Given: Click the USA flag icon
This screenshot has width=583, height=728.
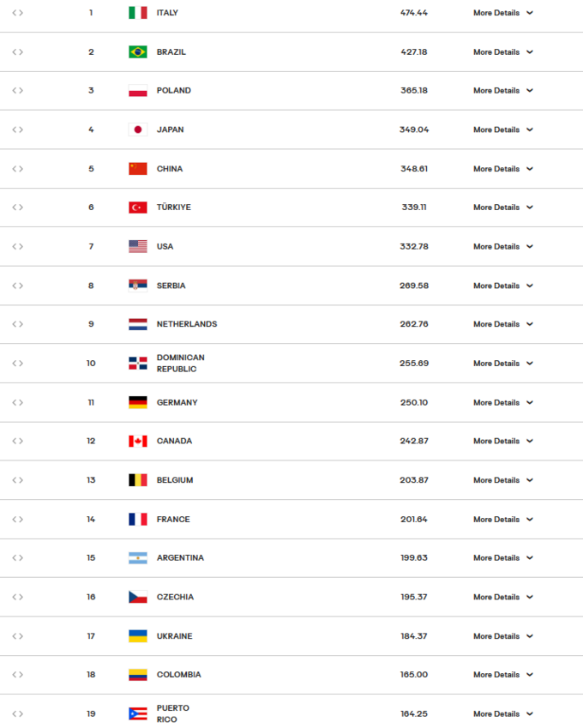Looking at the screenshot, I should [137, 247].
